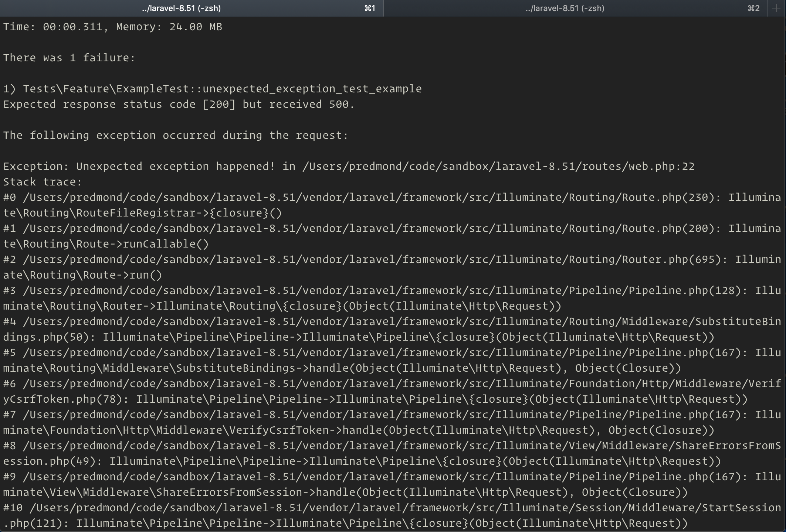
Task: Click the 'Exception: Unexpected exception happened!' line
Action: coord(349,167)
